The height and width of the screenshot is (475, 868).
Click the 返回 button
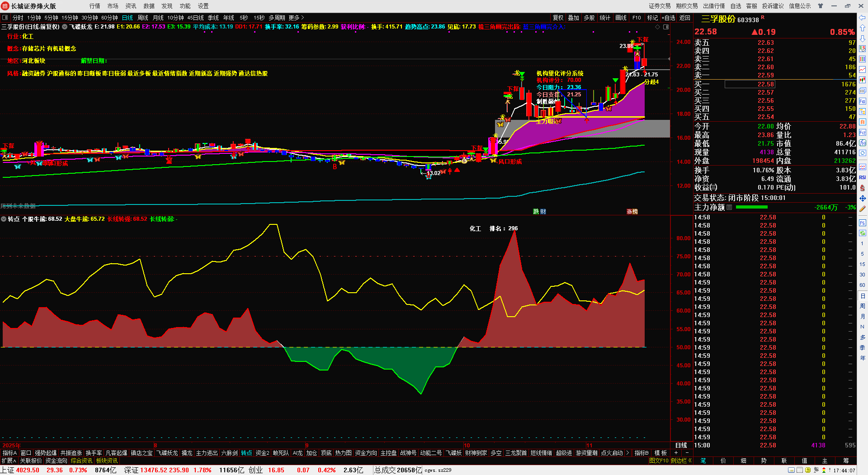(x=685, y=18)
